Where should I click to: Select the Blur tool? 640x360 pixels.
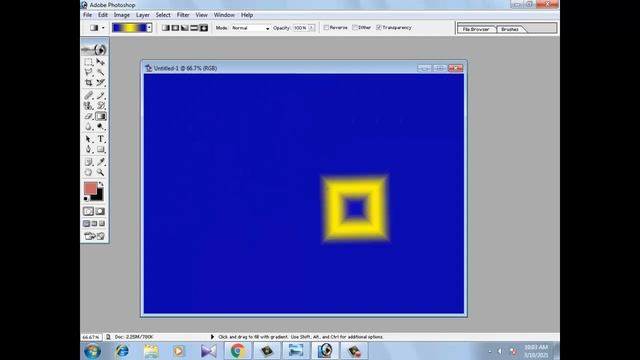(x=89, y=127)
